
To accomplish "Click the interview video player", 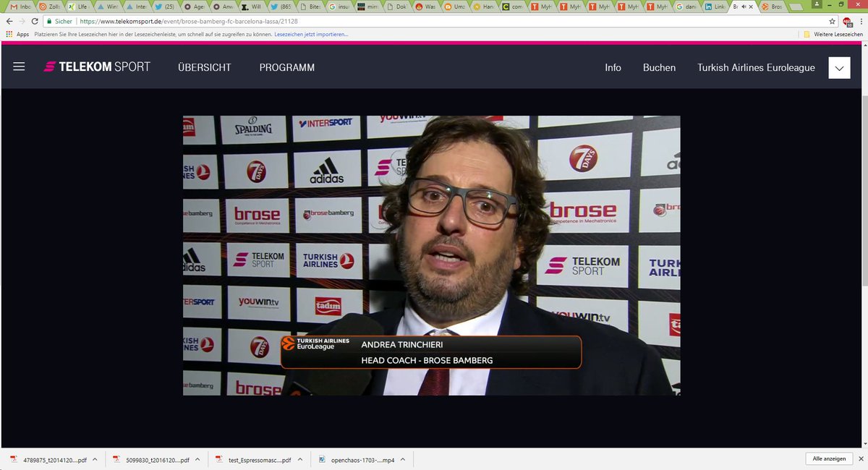I will (x=431, y=255).
